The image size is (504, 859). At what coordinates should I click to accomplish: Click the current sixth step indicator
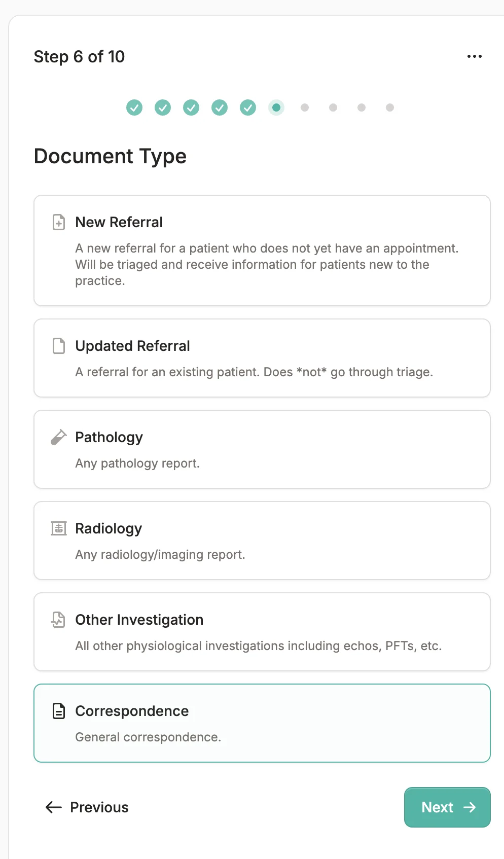(x=276, y=108)
